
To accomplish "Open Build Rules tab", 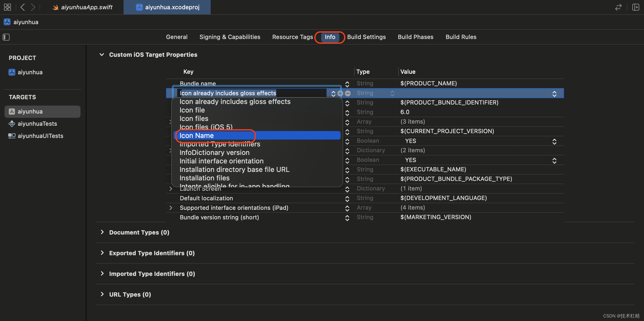I will [x=461, y=37].
